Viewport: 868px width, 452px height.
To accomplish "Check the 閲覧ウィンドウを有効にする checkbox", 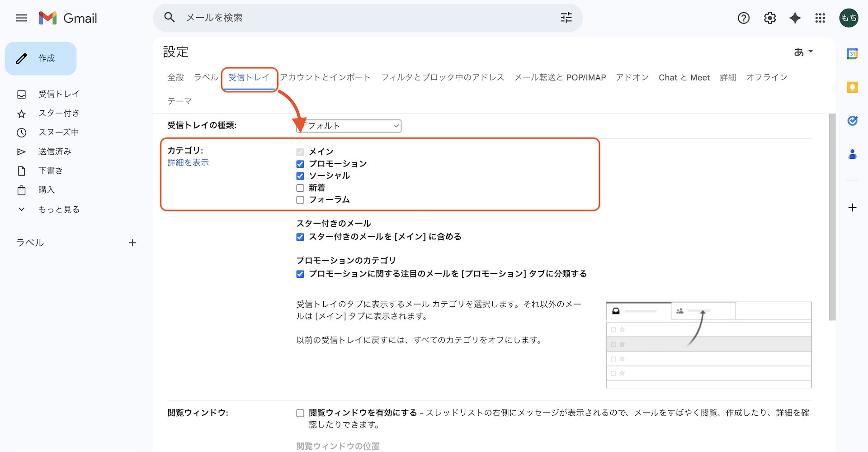I will (300, 413).
